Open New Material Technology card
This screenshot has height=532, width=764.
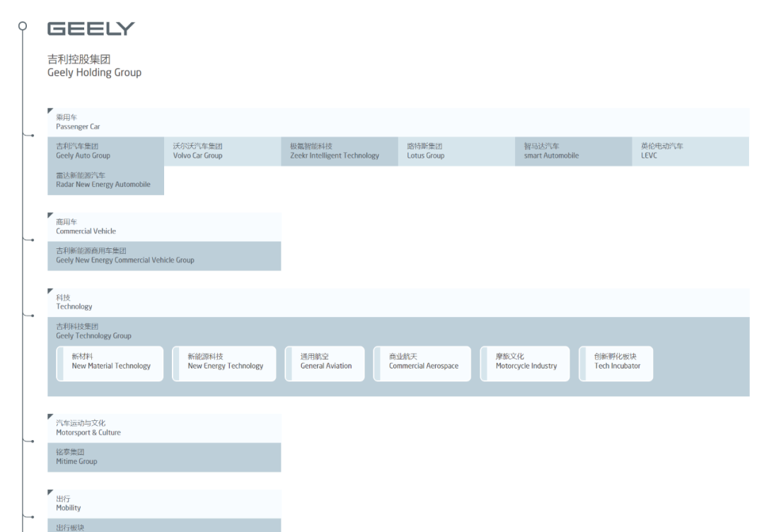point(110,364)
